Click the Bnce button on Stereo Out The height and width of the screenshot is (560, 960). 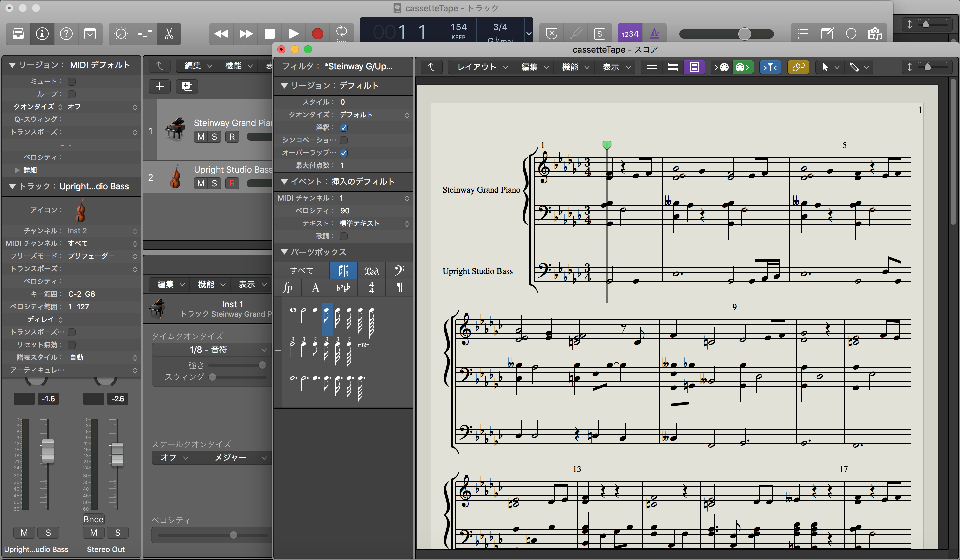[x=93, y=519]
